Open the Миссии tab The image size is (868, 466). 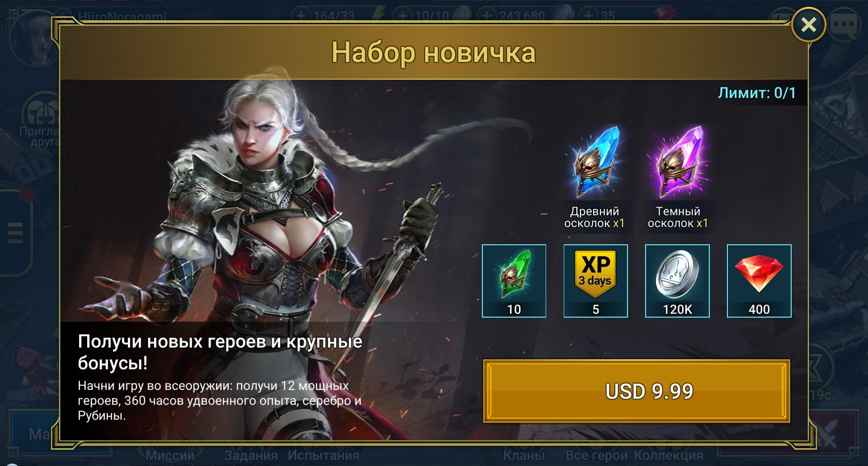(x=170, y=455)
